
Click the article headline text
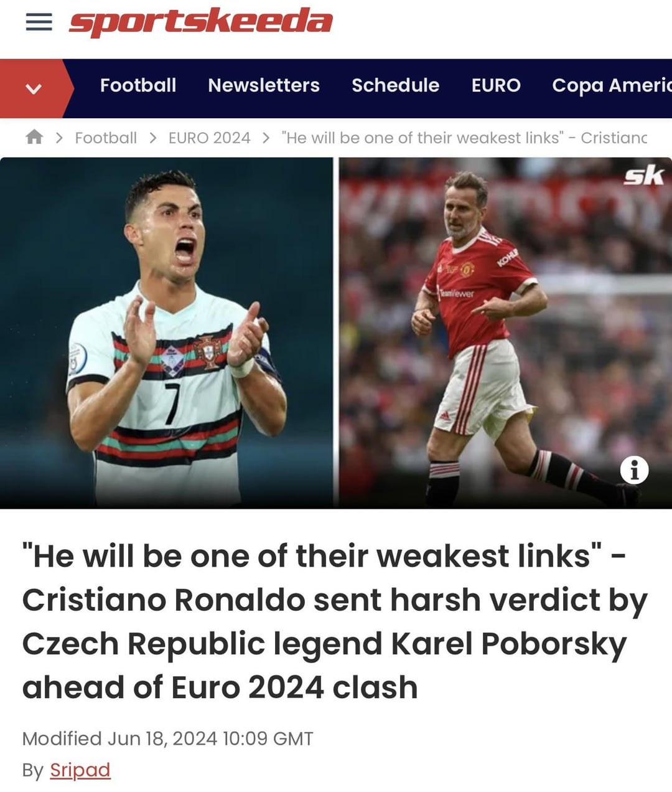(x=335, y=621)
